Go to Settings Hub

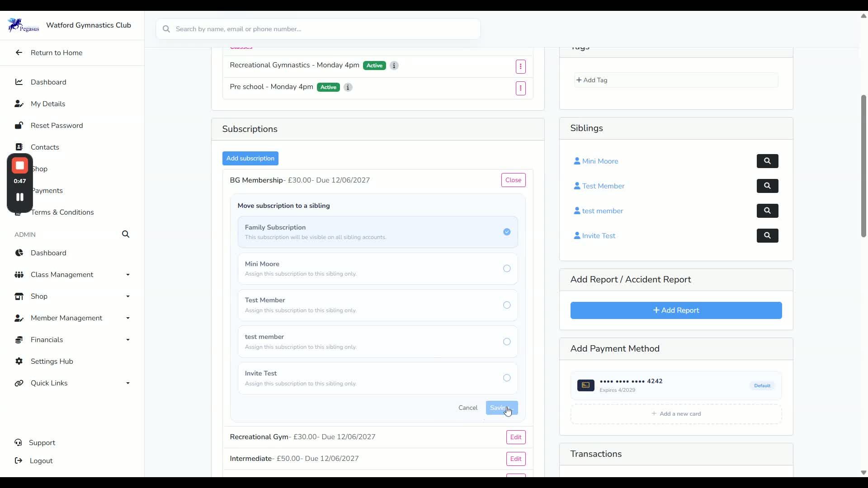coord(52,361)
